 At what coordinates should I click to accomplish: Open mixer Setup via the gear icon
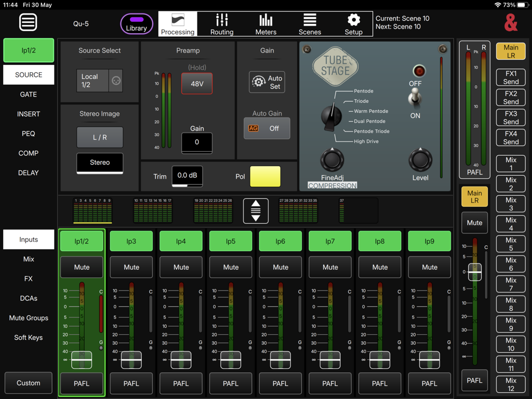pyautogui.click(x=353, y=23)
